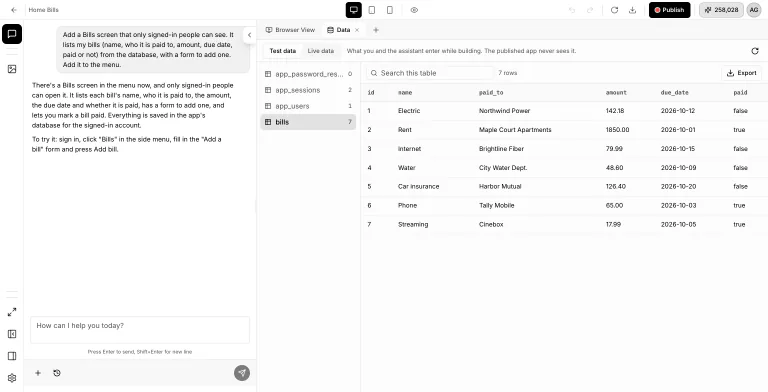This screenshot has height=392, width=768.
Task: Reload using top bar refresh icon
Action: [x=614, y=10]
